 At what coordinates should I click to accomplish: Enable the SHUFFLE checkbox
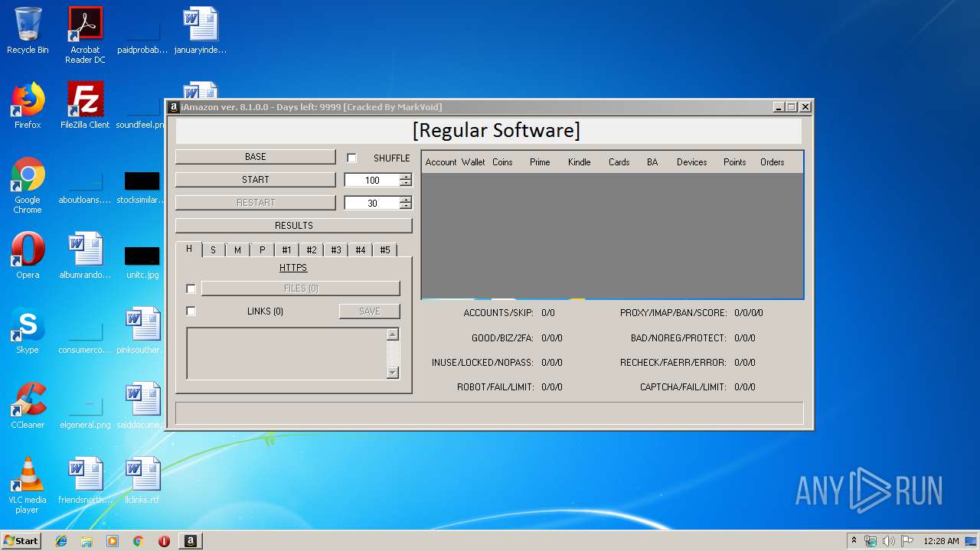pos(352,158)
